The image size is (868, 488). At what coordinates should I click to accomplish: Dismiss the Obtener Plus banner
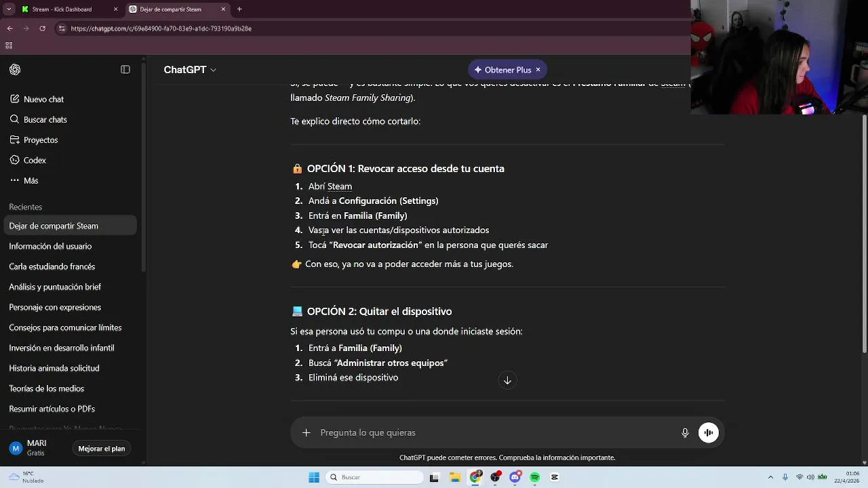tap(538, 70)
